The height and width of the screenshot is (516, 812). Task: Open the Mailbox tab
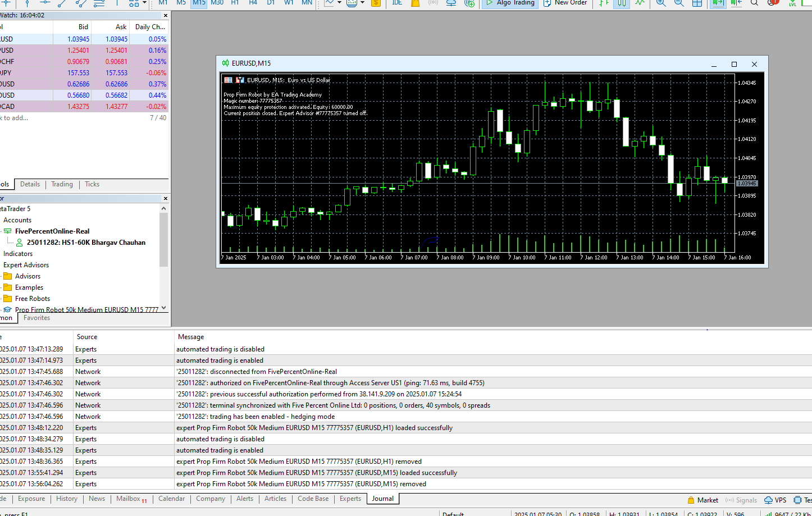(131, 499)
